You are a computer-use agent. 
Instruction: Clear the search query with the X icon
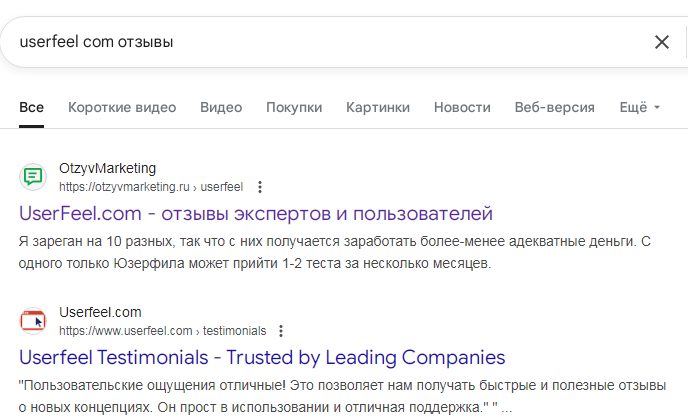coord(661,42)
